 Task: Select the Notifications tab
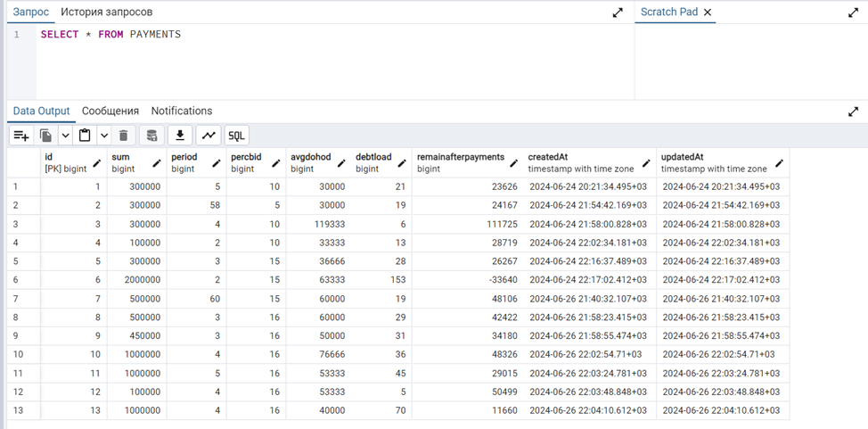click(182, 111)
